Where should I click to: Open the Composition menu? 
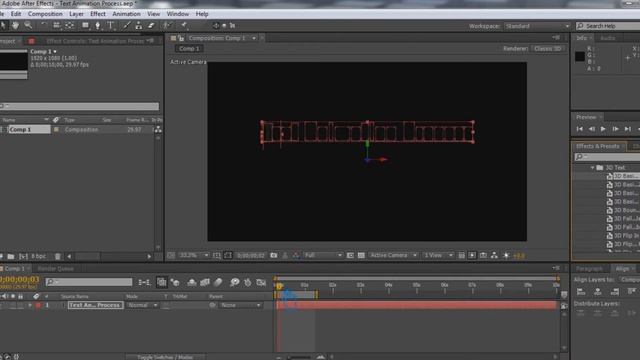tap(45, 14)
